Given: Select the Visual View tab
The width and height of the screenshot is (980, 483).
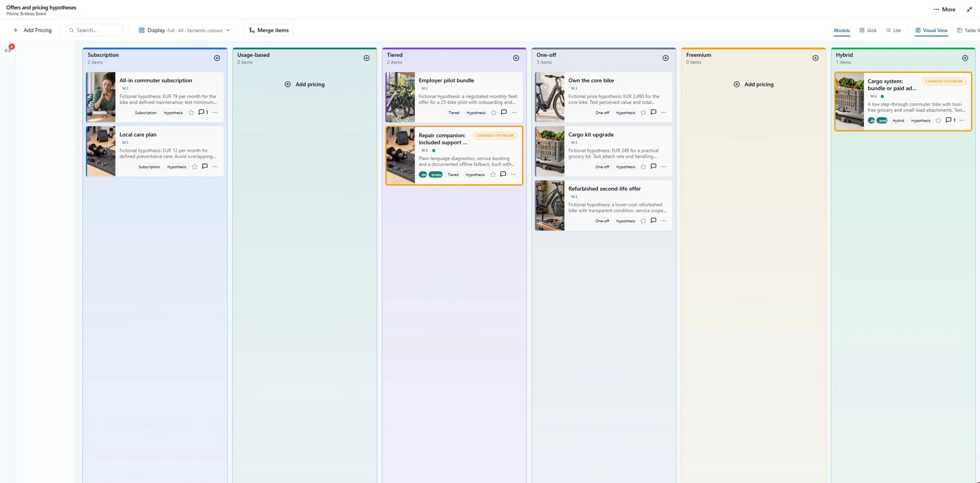Looking at the screenshot, I should point(932,31).
